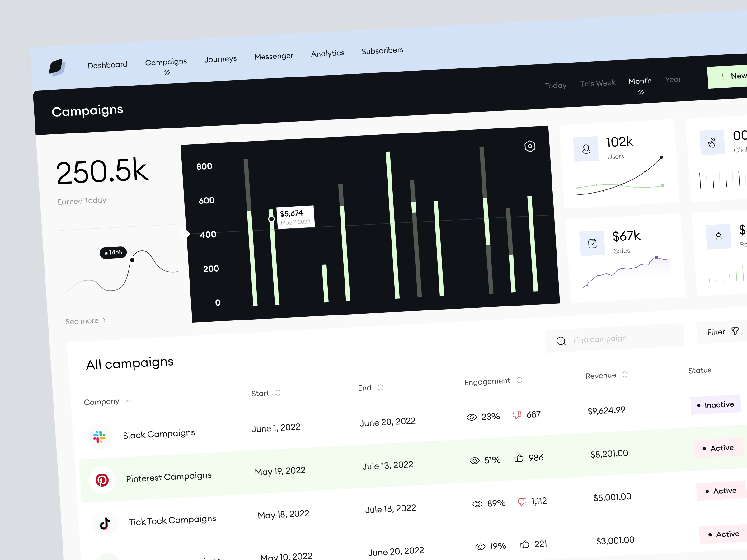
Task: Open chart settings hexagon icon
Action: coord(530,146)
